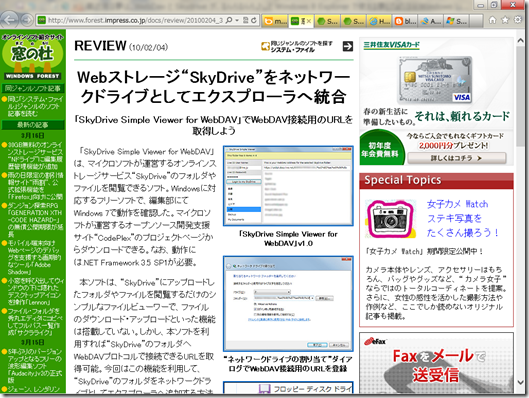Click the 最新の記事 sidebar heading
Screen dimensions: 529x398
pos(33,125)
